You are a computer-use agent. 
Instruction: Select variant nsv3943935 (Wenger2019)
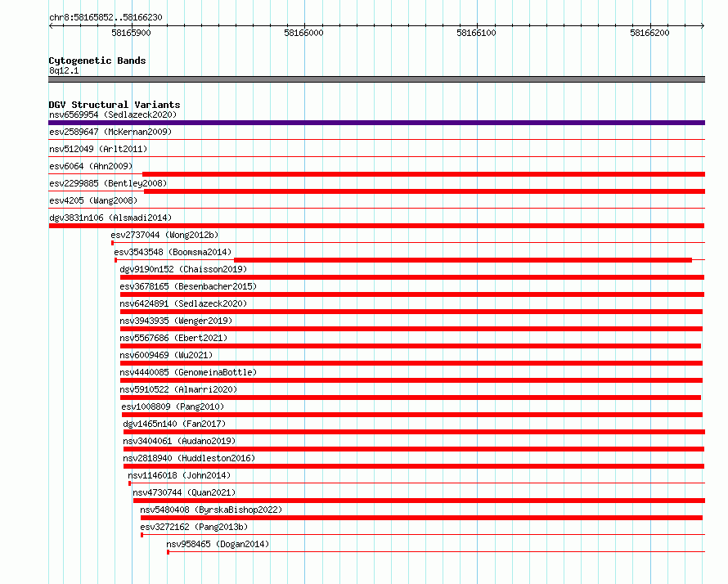tap(176, 321)
